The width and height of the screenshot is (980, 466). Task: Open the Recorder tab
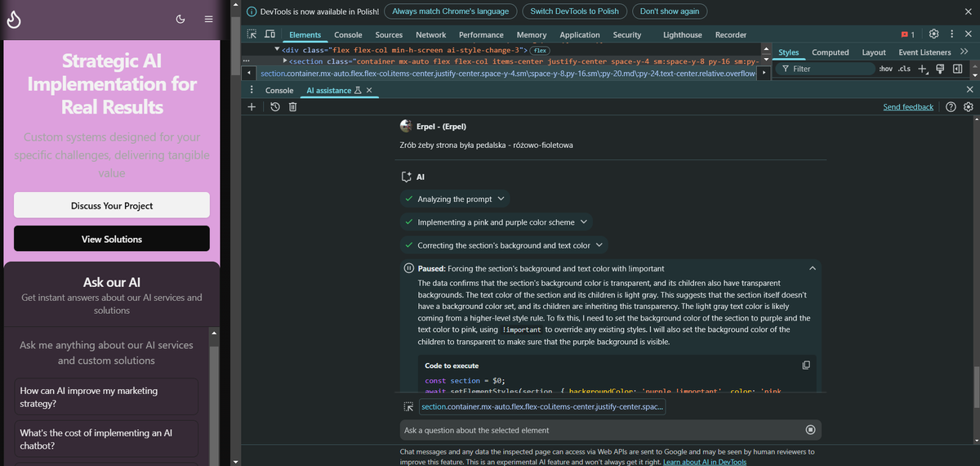731,35
